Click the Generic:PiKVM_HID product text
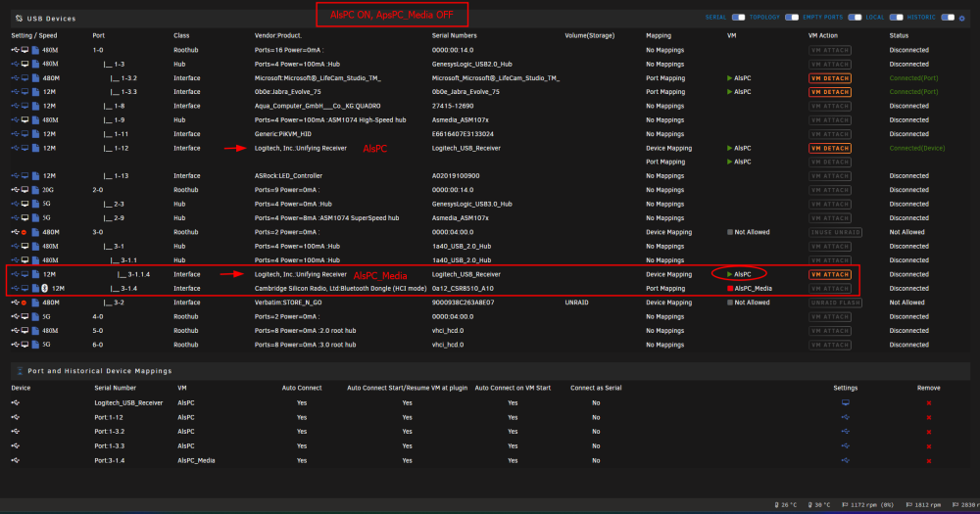The width and height of the screenshot is (980, 514). [283, 134]
